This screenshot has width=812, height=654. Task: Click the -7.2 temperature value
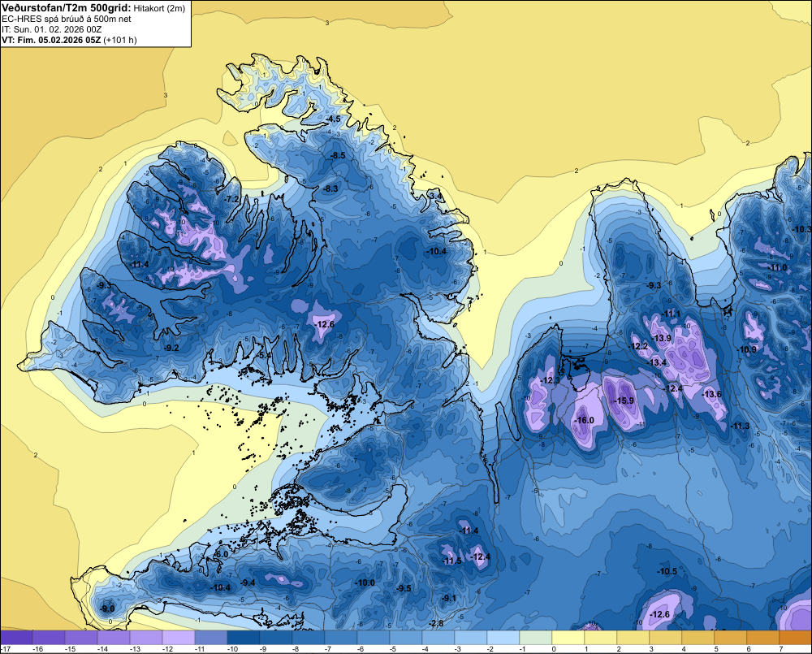[x=232, y=200]
